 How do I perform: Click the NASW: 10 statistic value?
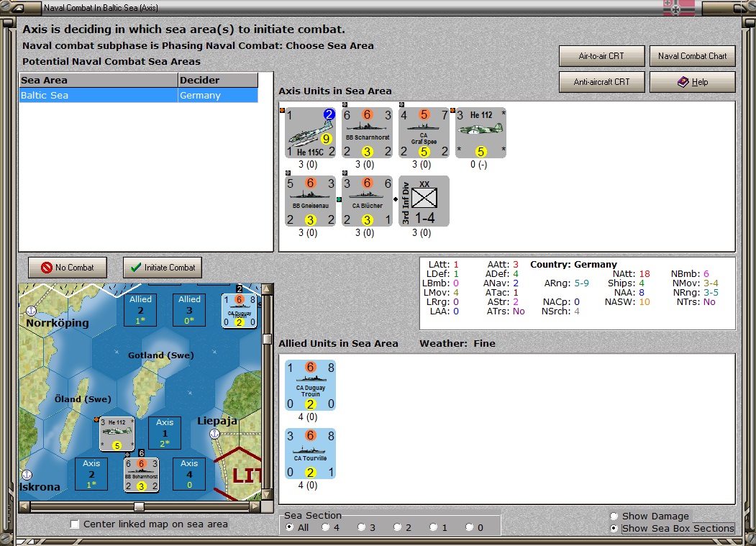point(645,302)
